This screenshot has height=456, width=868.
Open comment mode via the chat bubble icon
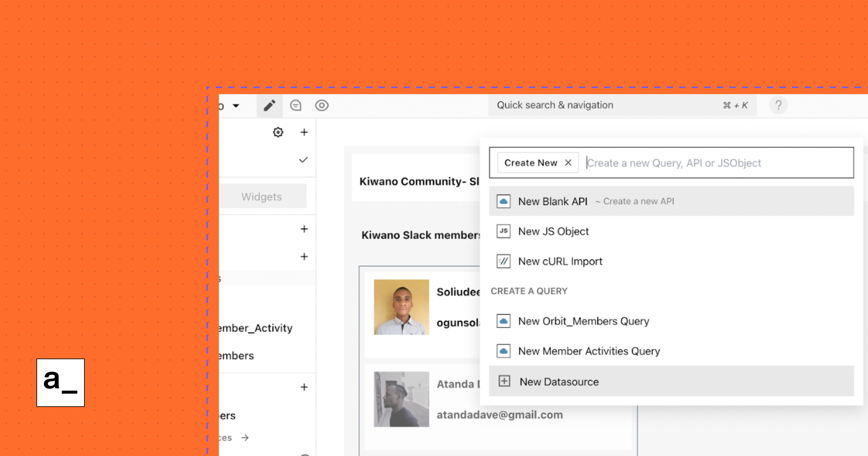tap(296, 105)
